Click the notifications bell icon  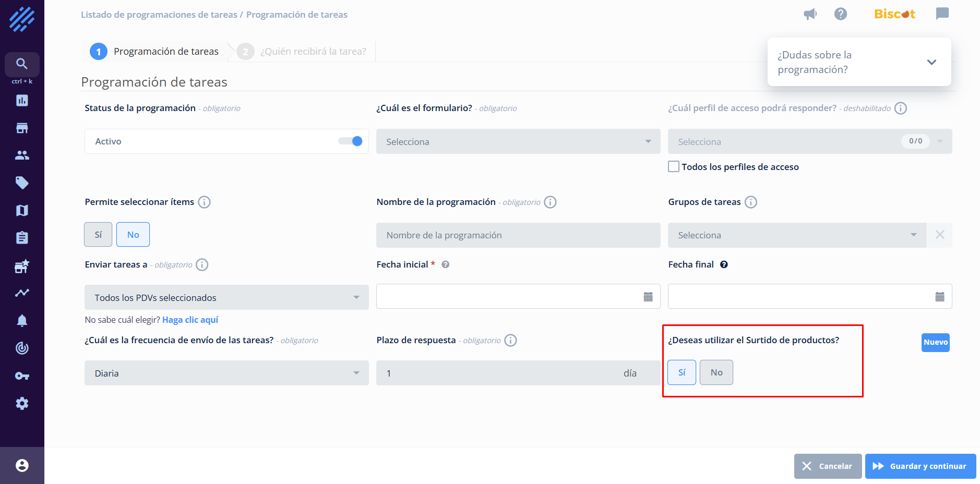[22, 320]
